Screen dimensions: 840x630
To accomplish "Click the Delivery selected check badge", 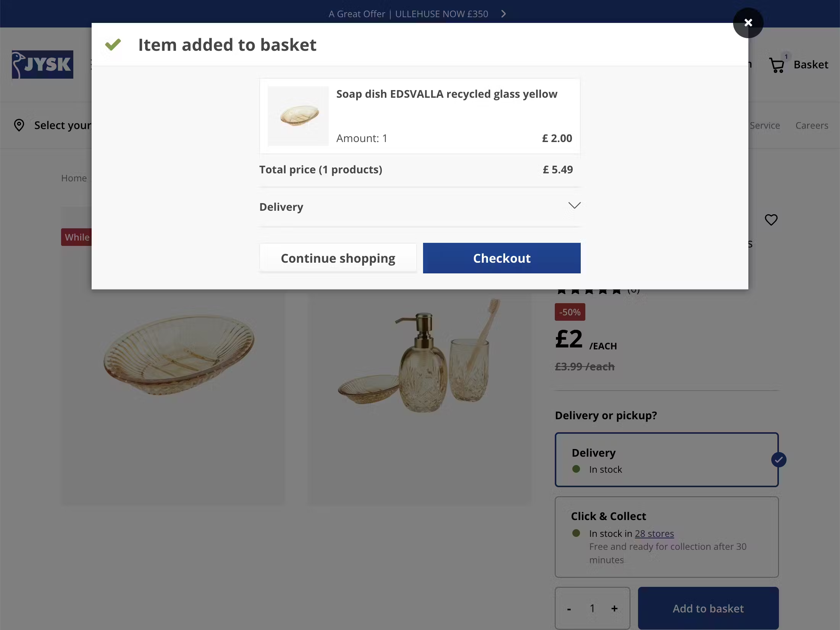I will [779, 460].
